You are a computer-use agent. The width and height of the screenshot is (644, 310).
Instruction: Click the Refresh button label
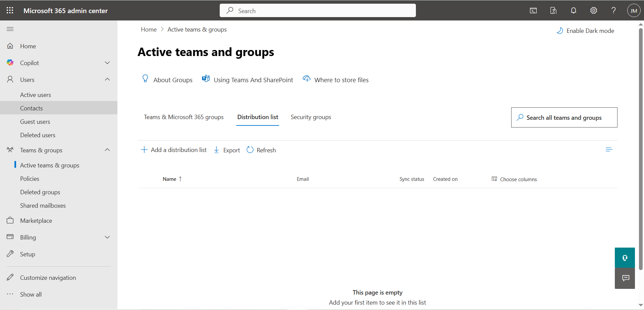pos(266,150)
